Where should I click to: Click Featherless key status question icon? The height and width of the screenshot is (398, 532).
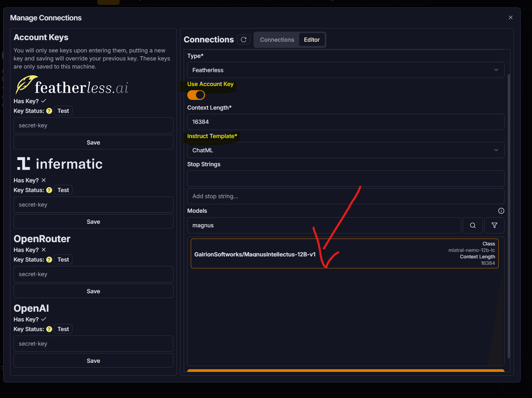49,111
